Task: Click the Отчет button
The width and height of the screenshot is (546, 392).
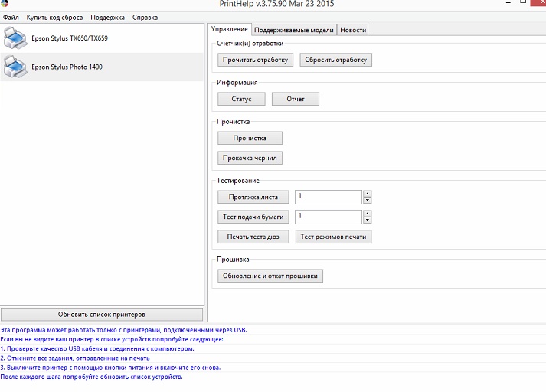Action: [x=296, y=99]
